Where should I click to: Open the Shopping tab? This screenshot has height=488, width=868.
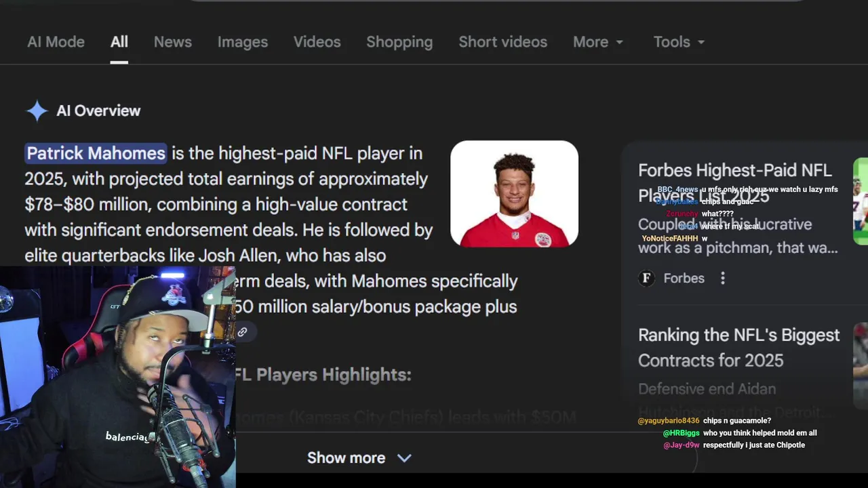click(x=399, y=42)
